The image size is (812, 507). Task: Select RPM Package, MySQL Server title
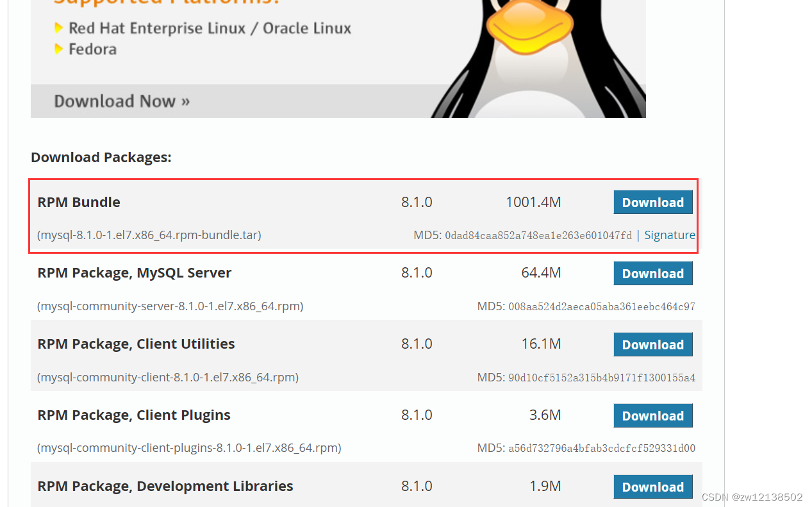pos(135,273)
